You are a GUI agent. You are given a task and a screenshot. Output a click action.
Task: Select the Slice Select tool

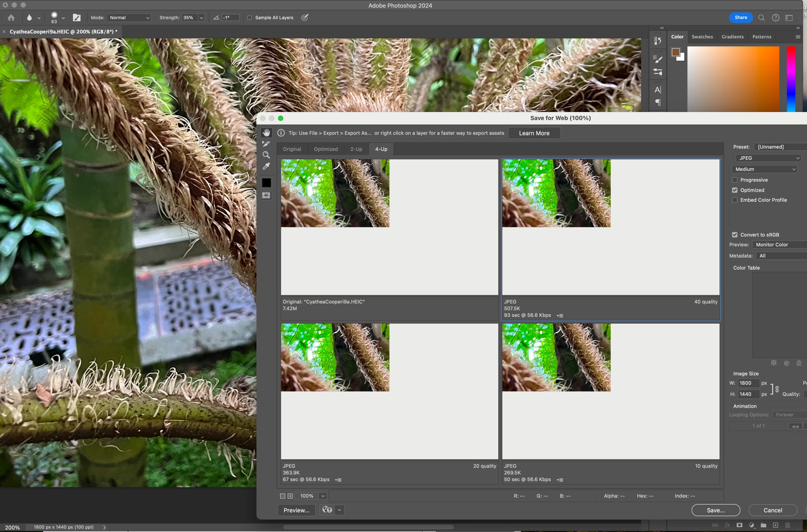point(266,144)
